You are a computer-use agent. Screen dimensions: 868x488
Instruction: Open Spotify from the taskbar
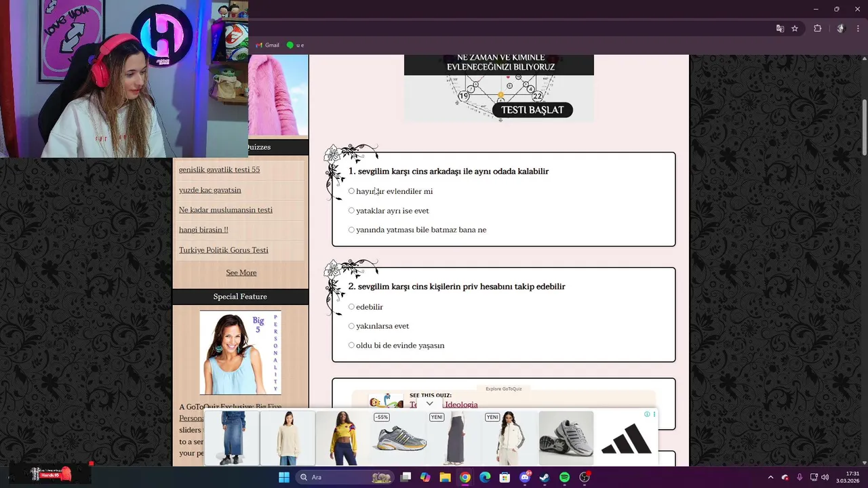click(564, 477)
